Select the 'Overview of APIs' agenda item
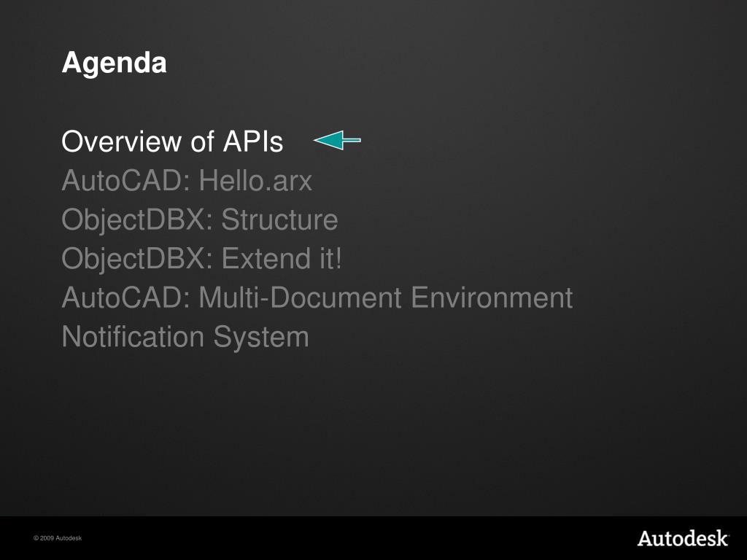This screenshot has height=560, width=747. point(172,141)
